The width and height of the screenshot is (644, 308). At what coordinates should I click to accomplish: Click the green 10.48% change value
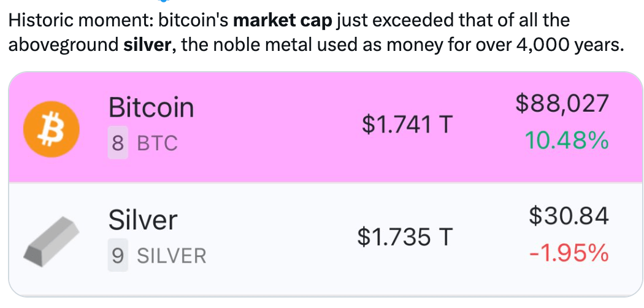tap(566, 141)
